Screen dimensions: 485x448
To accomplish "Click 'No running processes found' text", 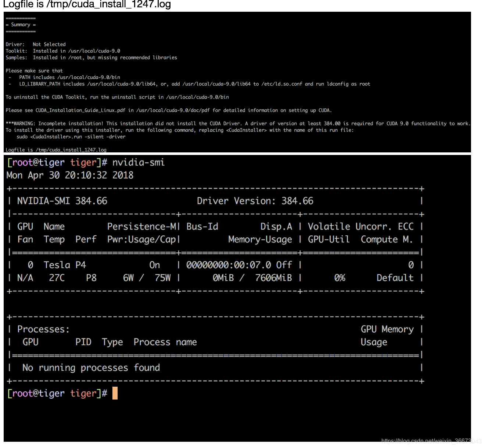I will click(91, 368).
